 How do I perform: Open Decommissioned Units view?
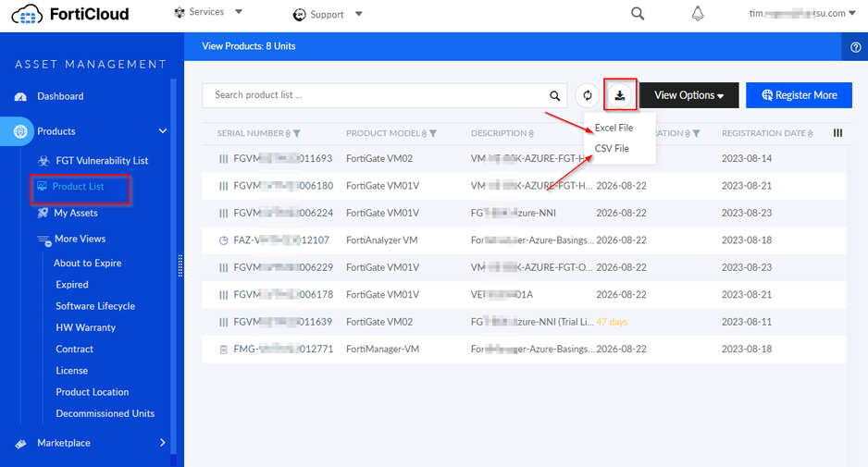[105, 414]
